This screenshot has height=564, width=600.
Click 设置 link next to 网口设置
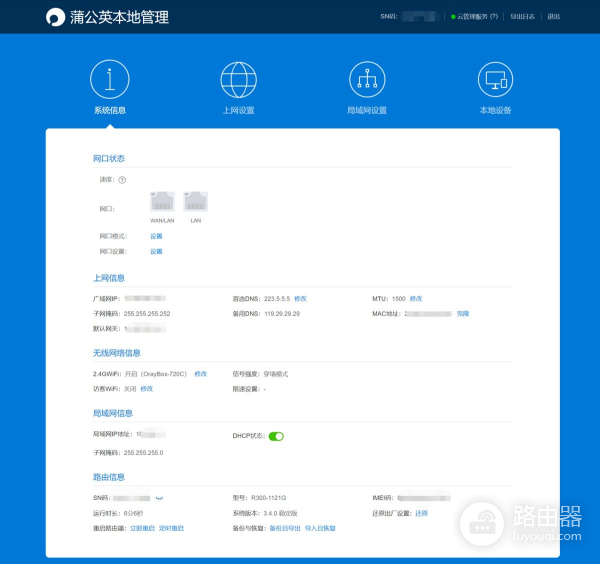point(156,251)
